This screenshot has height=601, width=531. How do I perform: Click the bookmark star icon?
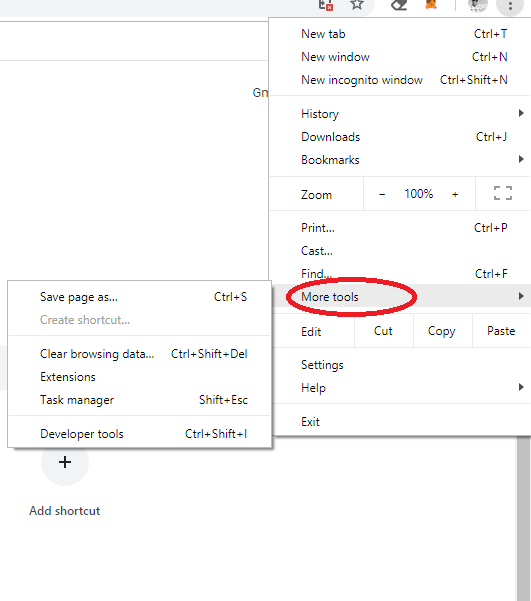(x=357, y=5)
